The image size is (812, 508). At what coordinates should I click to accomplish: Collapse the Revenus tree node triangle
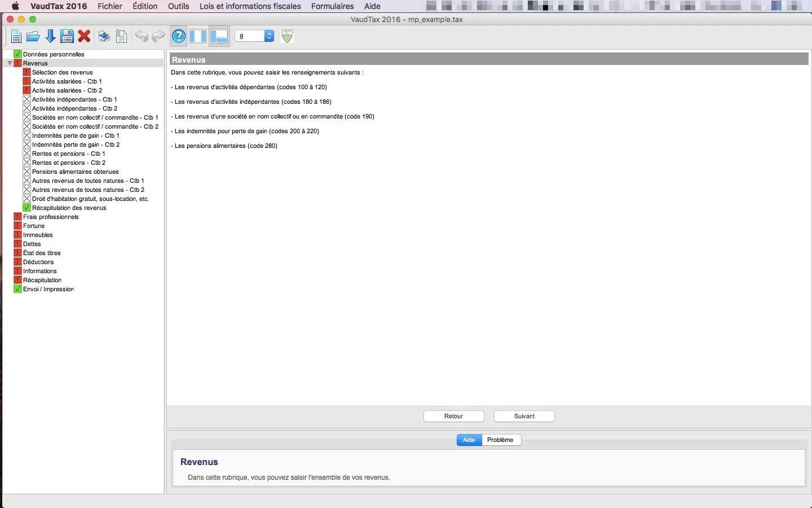pyautogui.click(x=10, y=63)
